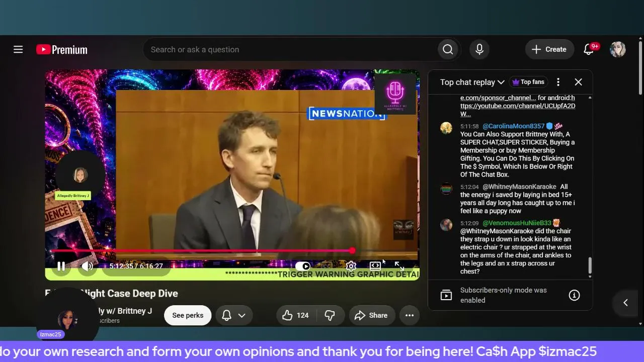Click the blue moderator shield badge
Image resolution: width=644 pixels, height=362 pixels.
[549, 126]
